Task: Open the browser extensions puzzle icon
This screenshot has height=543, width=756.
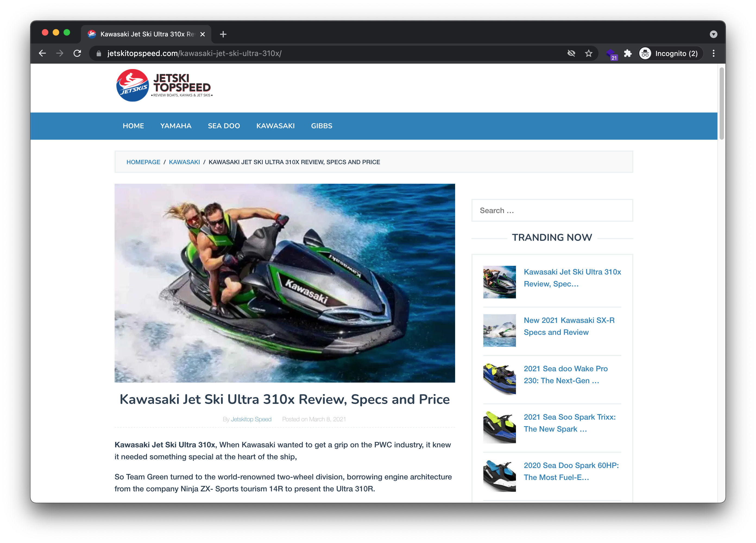Action: (628, 53)
